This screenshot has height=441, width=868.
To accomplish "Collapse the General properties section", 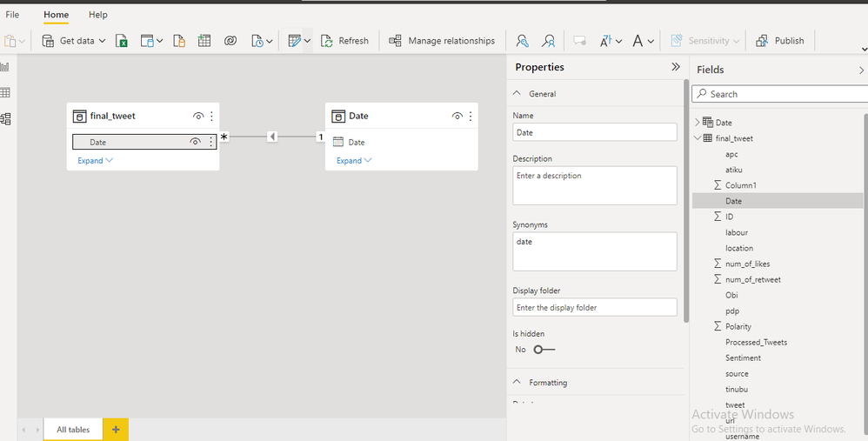I will tap(517, 94).
